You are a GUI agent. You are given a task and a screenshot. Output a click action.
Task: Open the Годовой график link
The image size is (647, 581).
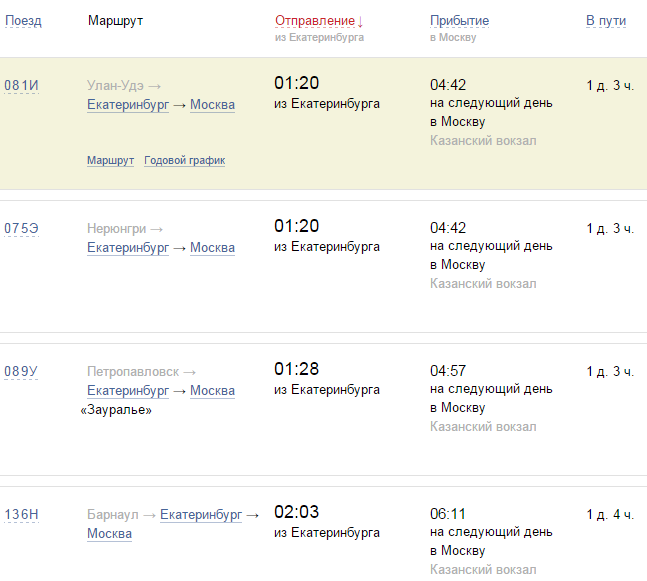(x=184, y=160)
